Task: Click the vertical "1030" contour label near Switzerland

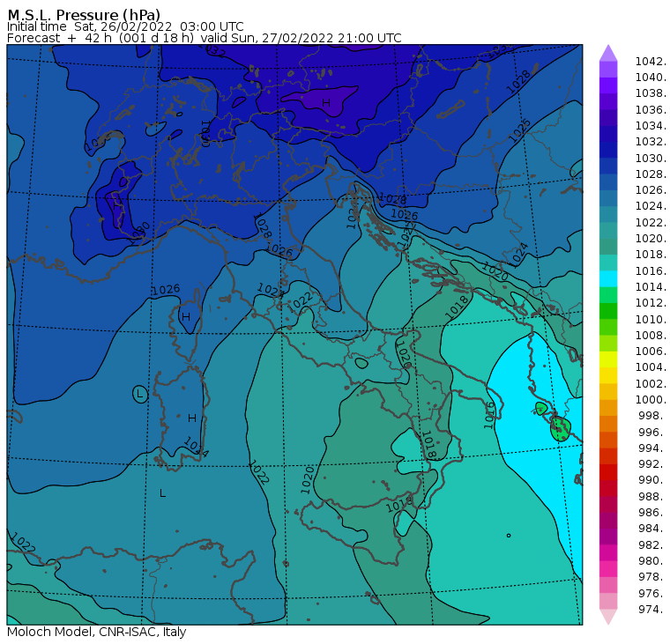Action: pyautogui.click(x=206, y=134)
